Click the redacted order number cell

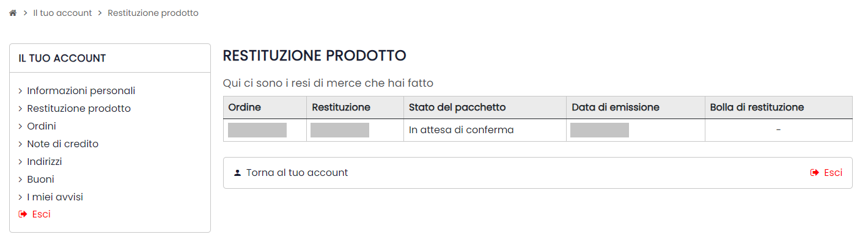257,130
